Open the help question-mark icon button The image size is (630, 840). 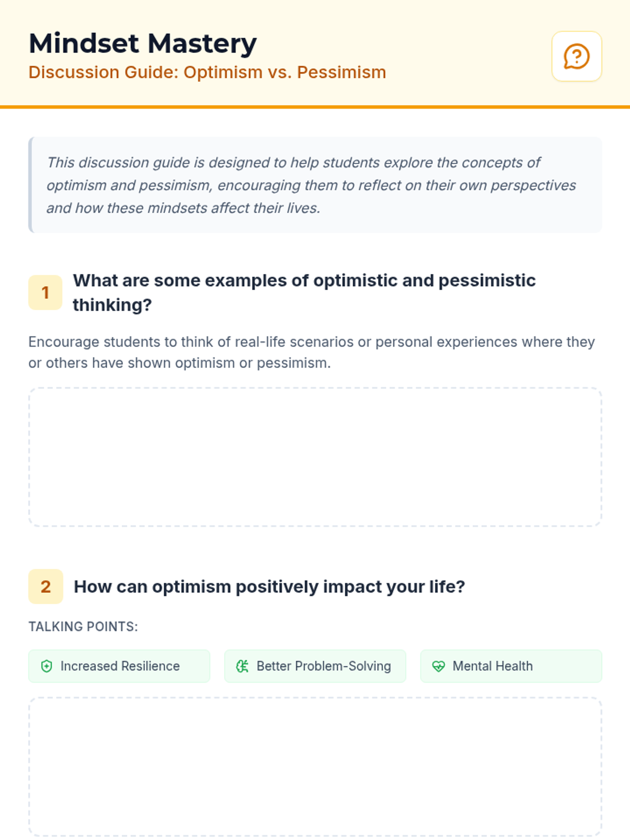(576, 56)
